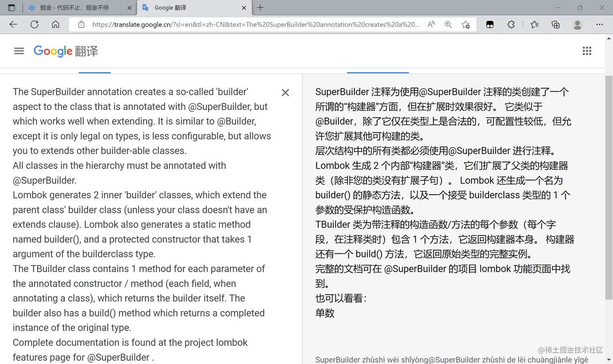Click the scrollbar up arrow

609,39
